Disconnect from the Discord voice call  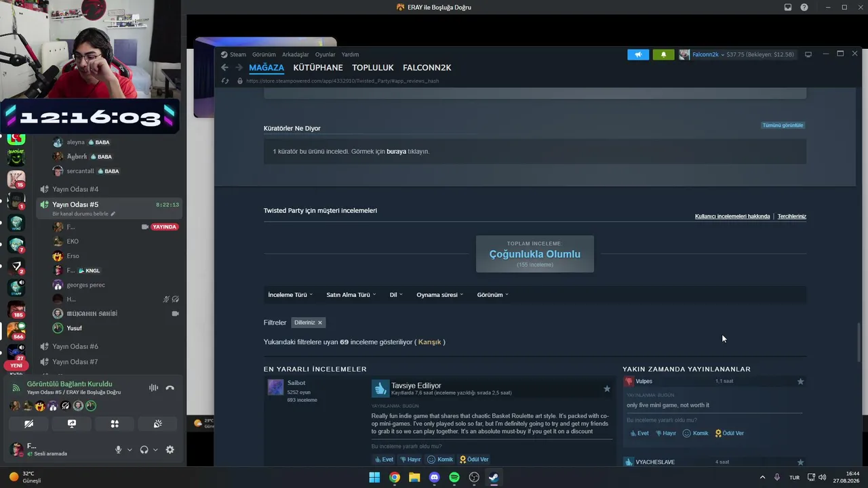(170, 388)
